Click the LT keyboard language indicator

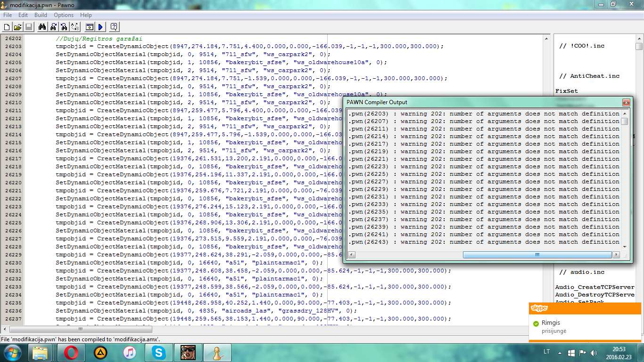click(547, 352)
